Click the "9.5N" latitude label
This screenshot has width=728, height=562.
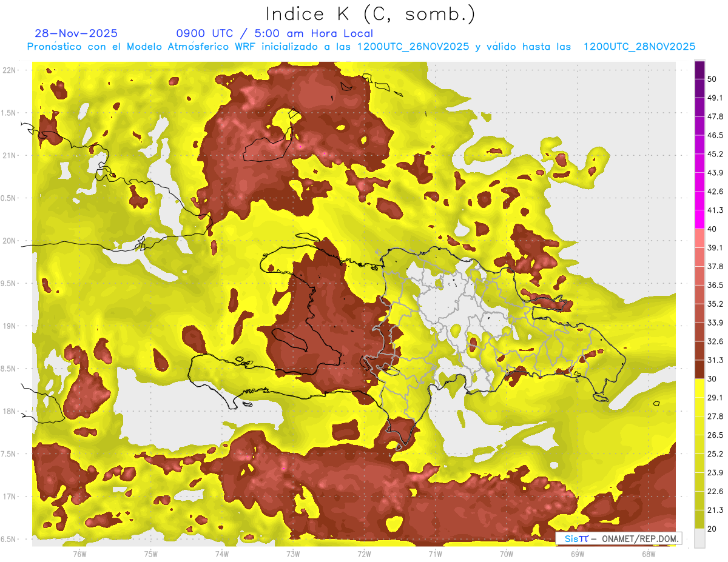9,284
